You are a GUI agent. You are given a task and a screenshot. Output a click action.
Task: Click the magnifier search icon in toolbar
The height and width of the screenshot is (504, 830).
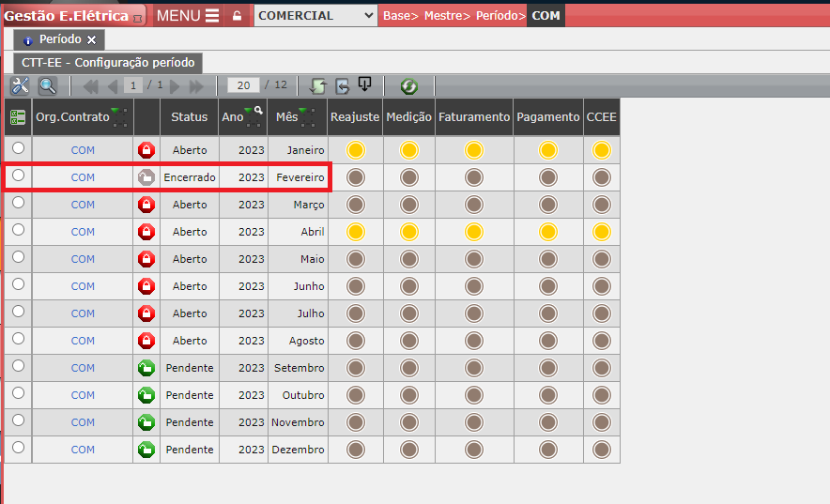point(47,86)
